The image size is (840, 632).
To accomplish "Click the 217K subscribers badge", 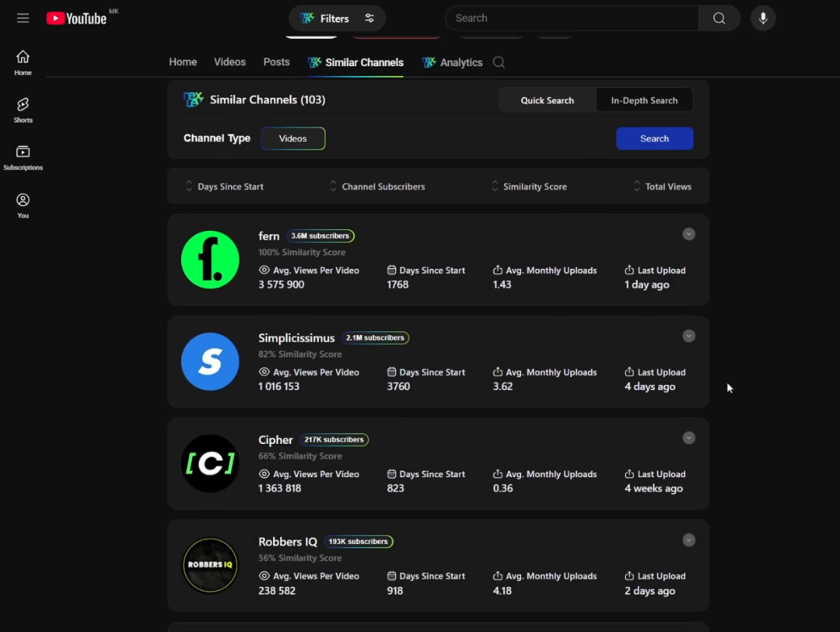I will coord(334,439).
